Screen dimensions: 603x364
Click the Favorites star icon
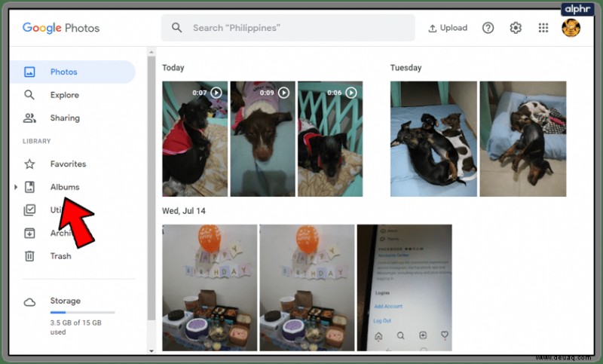tap(29, 164)
